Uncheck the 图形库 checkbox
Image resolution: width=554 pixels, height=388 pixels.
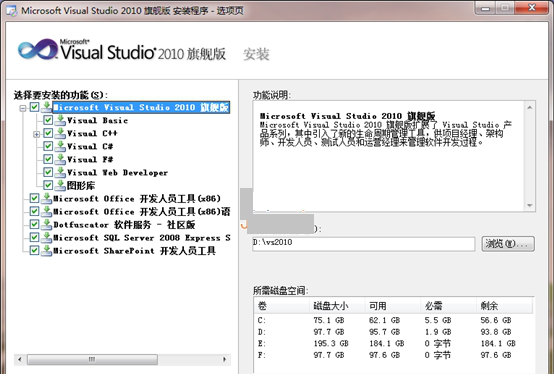pos(48,185)
